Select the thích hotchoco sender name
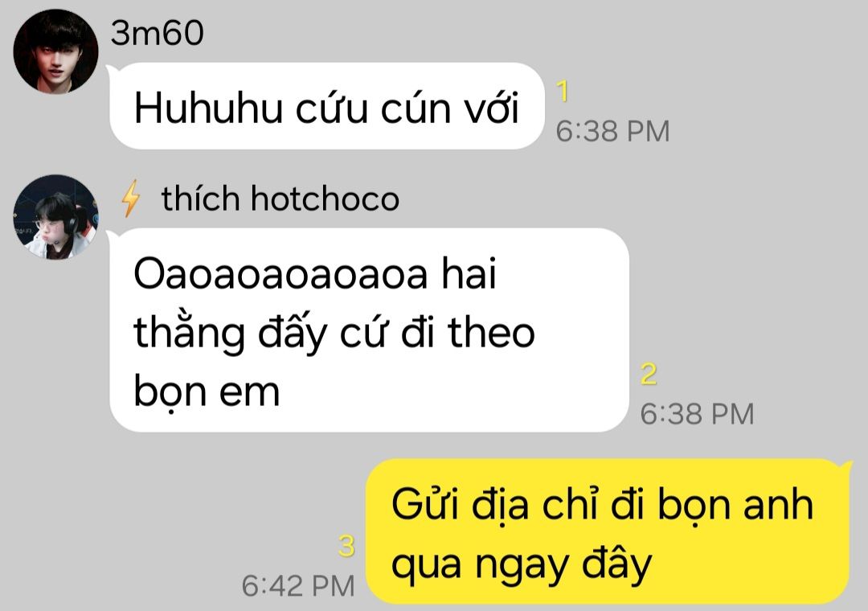Viewport: 868px width, 611px height. tap(280, 199)
